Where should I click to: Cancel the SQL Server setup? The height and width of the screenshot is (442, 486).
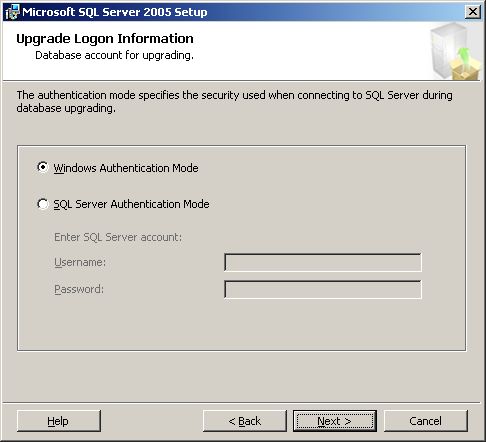tap(426, 421)
